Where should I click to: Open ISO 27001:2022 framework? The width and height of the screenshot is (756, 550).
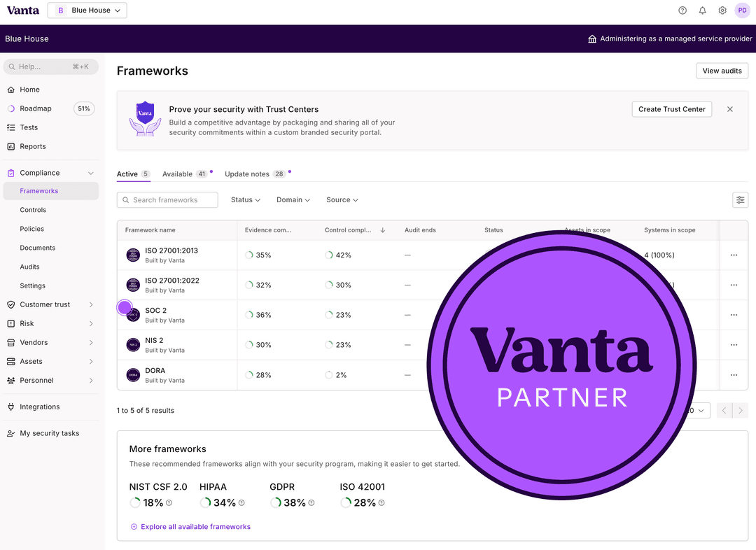point(172,281)
